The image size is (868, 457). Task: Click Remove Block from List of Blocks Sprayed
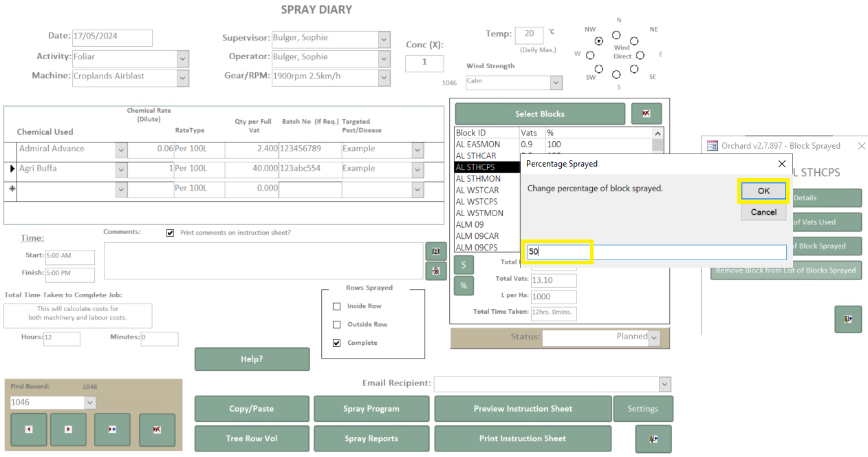coord(786,270)
